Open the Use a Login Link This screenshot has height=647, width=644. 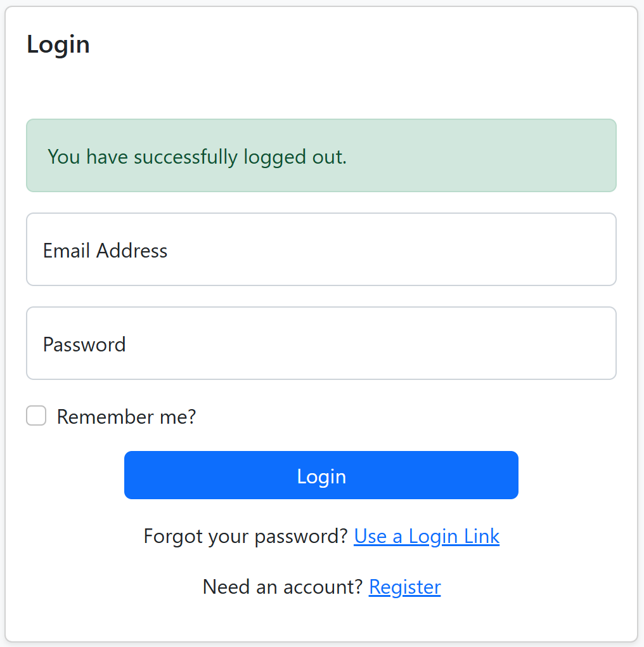pos(427,536)
